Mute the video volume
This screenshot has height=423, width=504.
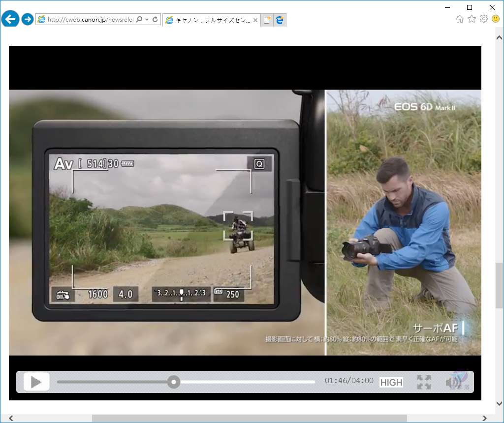point(453,382)
